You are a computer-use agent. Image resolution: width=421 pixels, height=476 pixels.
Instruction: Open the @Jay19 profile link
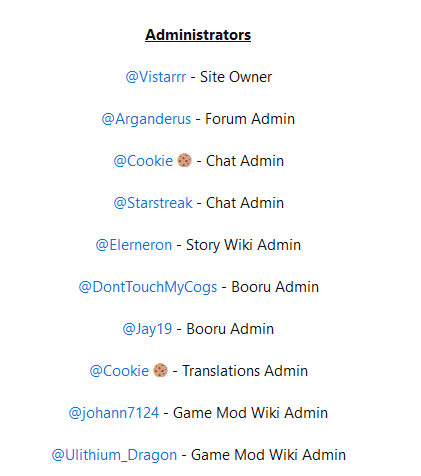[x=147, y=329]
